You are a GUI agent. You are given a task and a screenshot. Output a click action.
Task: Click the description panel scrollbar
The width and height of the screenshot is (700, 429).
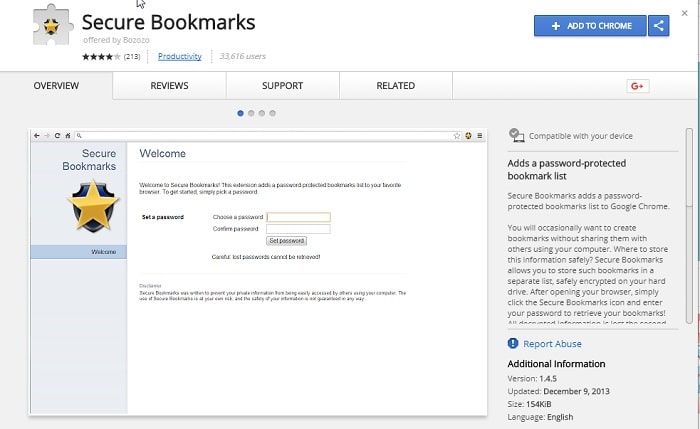coord(689,226)
